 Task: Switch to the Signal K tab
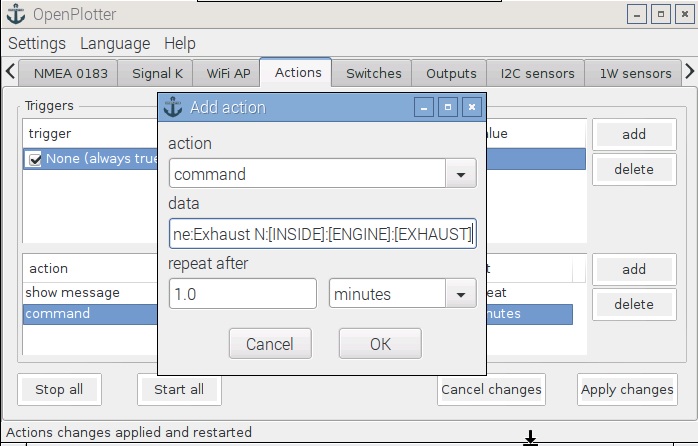coord(157,73)
